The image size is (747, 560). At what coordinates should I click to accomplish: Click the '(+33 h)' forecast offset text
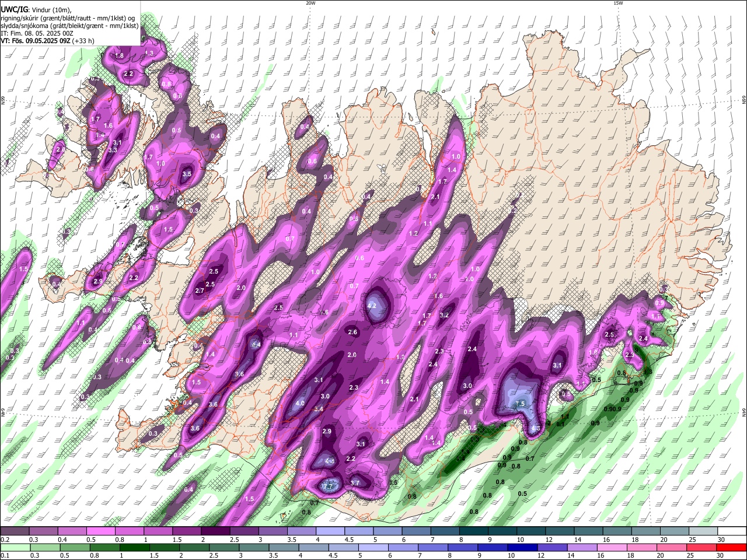pyautogui.click(x=83, y=41)
